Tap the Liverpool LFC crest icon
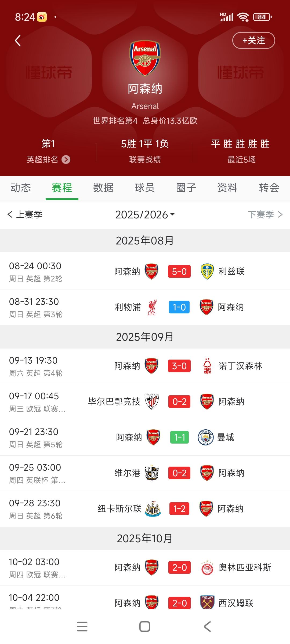 point(152,307)
